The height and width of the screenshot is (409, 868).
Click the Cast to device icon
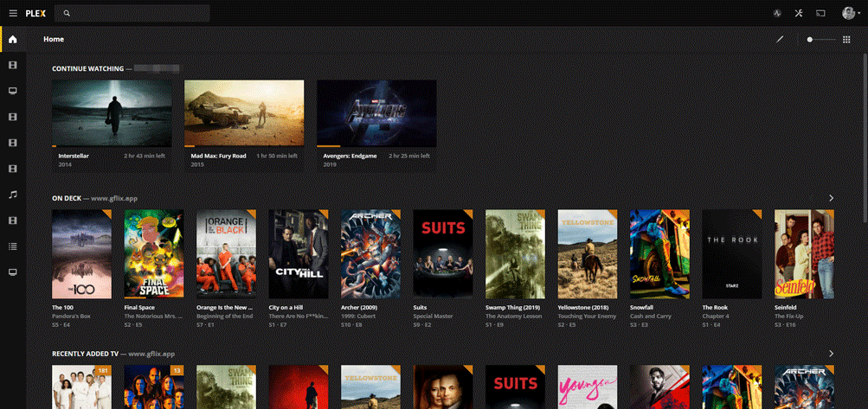click(820, 14)
